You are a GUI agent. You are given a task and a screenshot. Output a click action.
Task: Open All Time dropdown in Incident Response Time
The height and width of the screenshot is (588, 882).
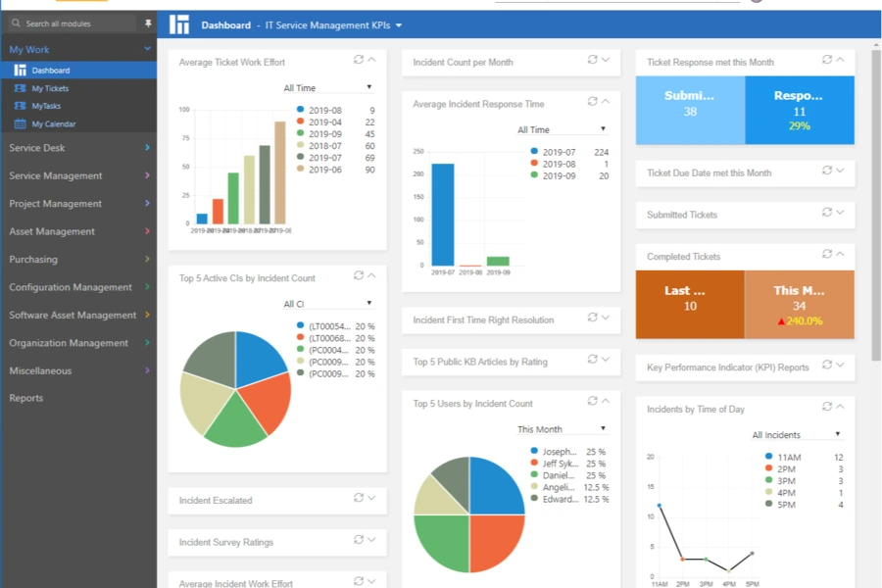tap(562, 129)
